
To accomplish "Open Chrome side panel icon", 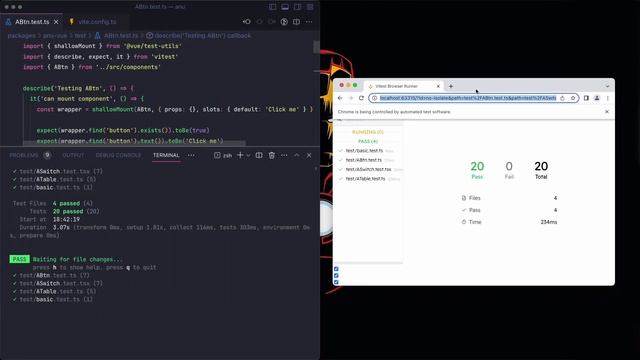I will pos(586,98).
